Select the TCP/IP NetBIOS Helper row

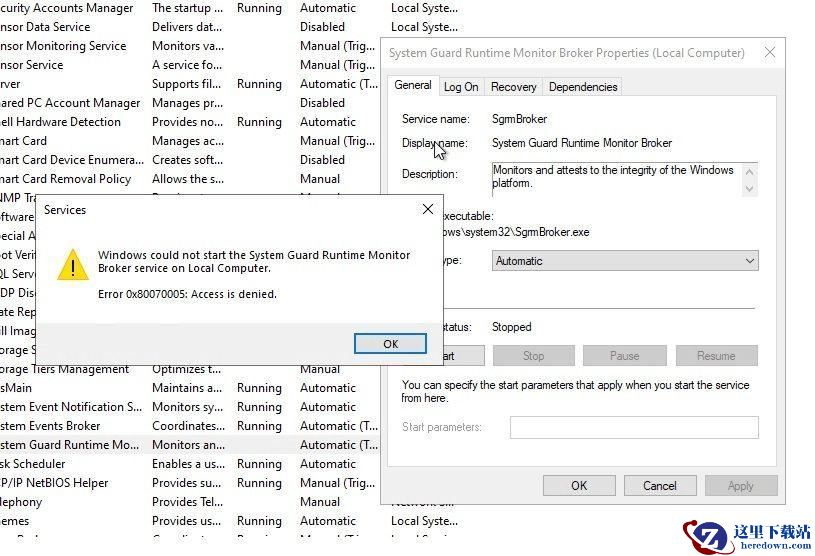tap(189, 483)
